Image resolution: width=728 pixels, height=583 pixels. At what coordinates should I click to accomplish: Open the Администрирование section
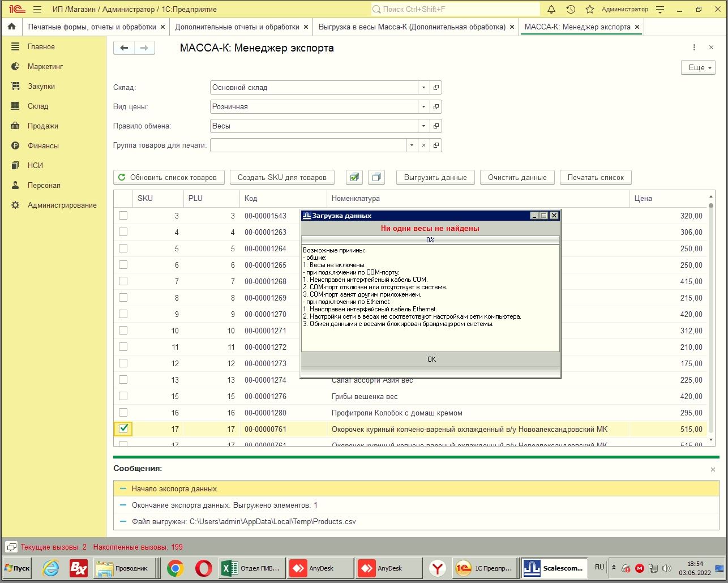[62, 205]
